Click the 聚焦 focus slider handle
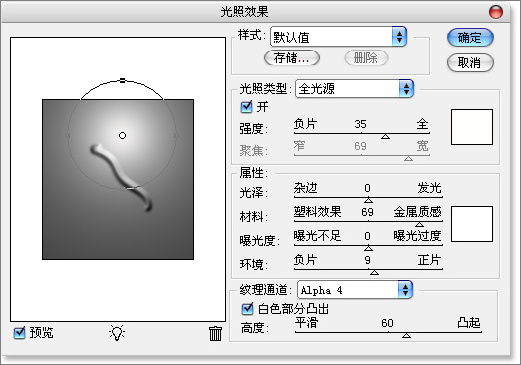This screenshot has height=365, width=521. (x=408, y=158)
